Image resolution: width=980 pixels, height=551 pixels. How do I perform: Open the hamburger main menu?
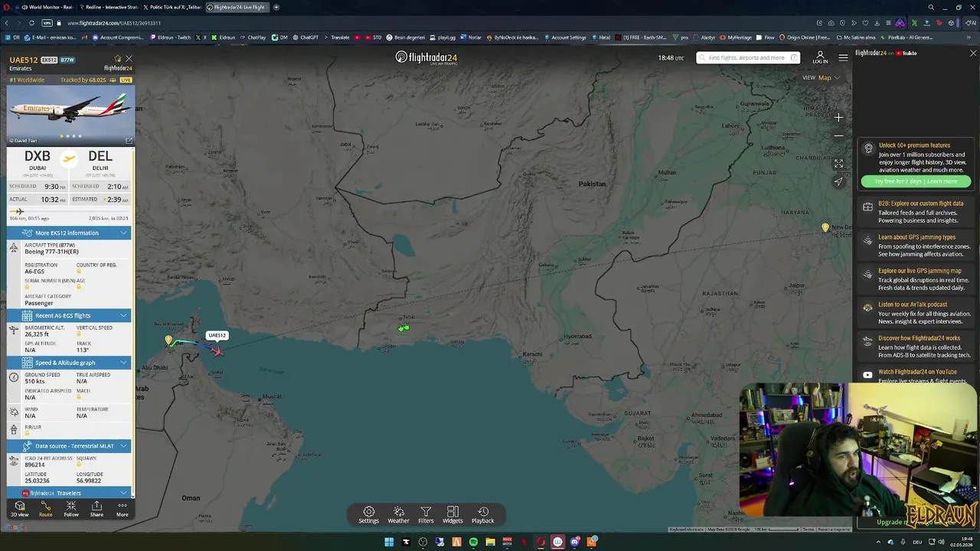(x=843, y=57)
